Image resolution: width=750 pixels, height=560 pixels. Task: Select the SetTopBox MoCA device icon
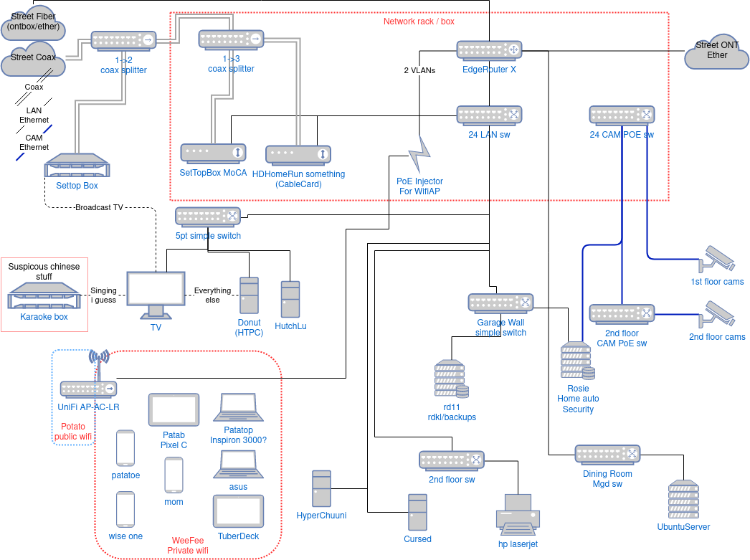tap(214, 153)
